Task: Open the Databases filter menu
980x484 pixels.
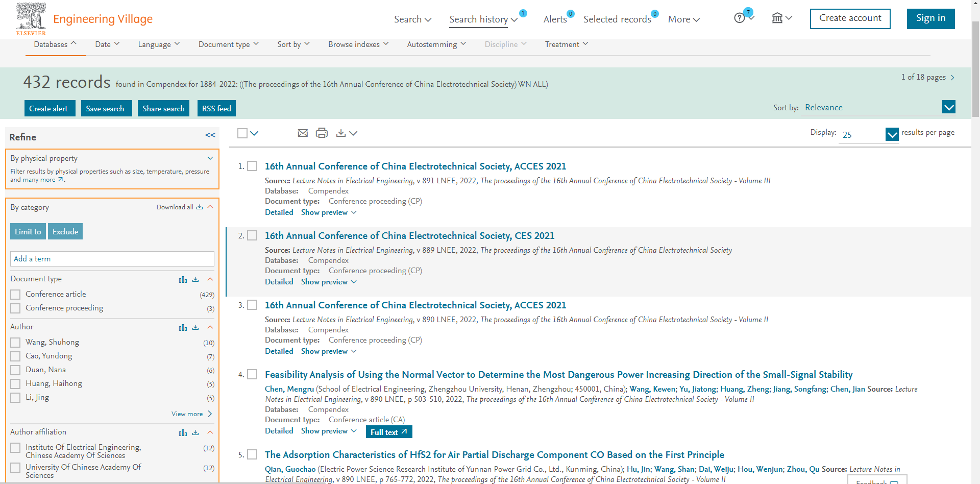Action: [55, 44]
